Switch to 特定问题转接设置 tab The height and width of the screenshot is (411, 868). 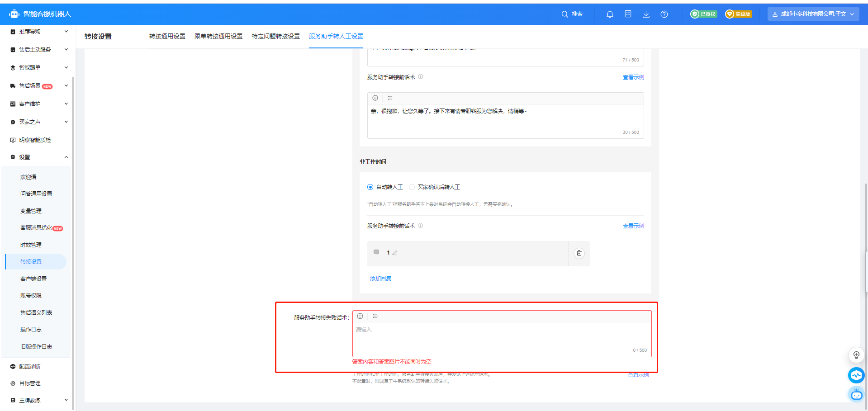(276, 36)
